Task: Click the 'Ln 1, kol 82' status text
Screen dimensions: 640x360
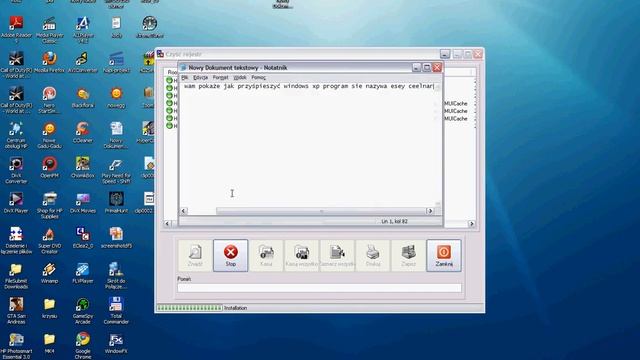Action: pos(394,221)
